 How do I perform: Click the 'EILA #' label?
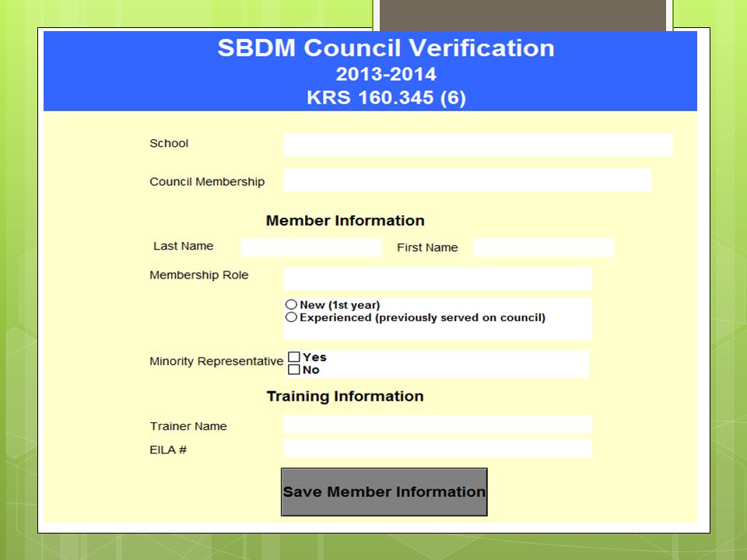point(168,450)
